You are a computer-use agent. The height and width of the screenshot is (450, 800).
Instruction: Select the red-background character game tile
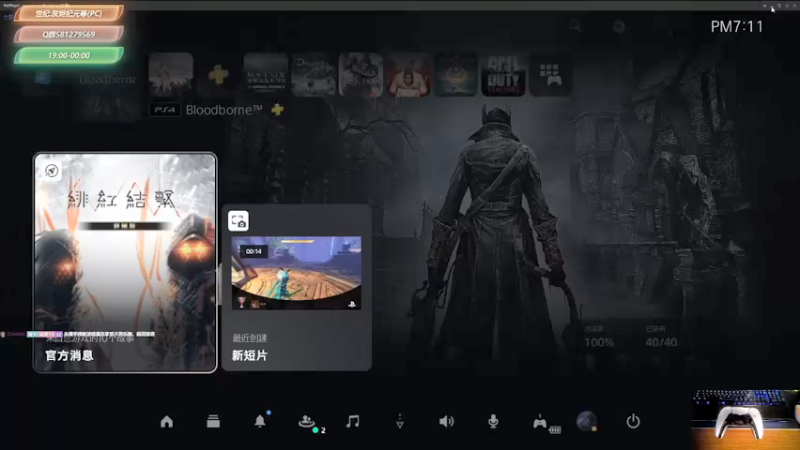click(409, 75)
